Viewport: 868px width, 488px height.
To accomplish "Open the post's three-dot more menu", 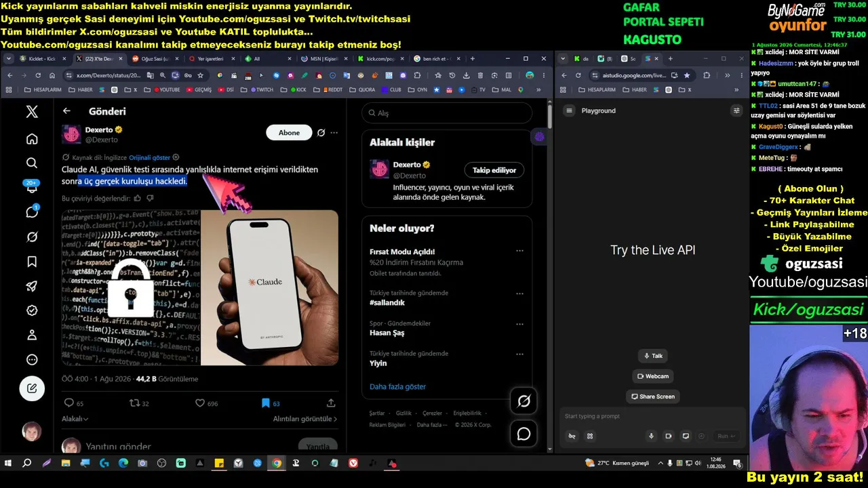I will (x=334, y=133).
